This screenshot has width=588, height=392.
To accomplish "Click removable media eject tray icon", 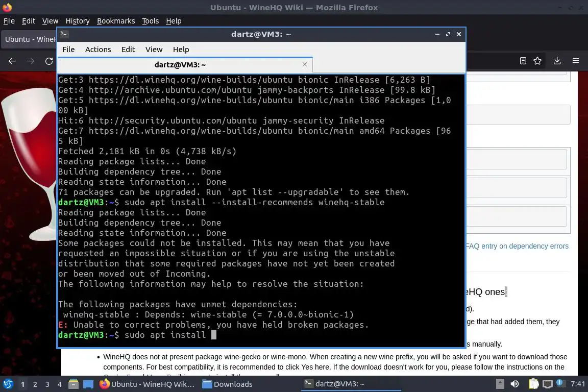I will pos(500,384).
